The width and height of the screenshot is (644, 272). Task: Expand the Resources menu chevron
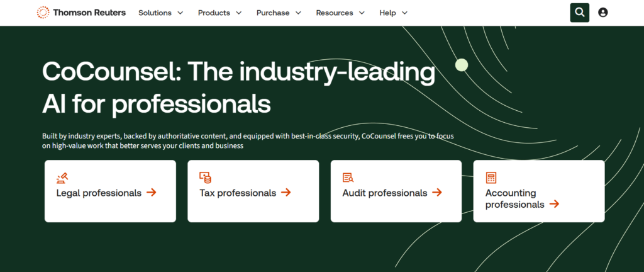coord(362,13)
